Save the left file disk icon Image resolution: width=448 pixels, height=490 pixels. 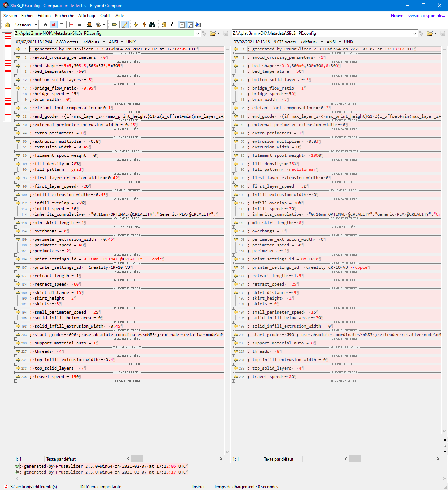(226, 34)
